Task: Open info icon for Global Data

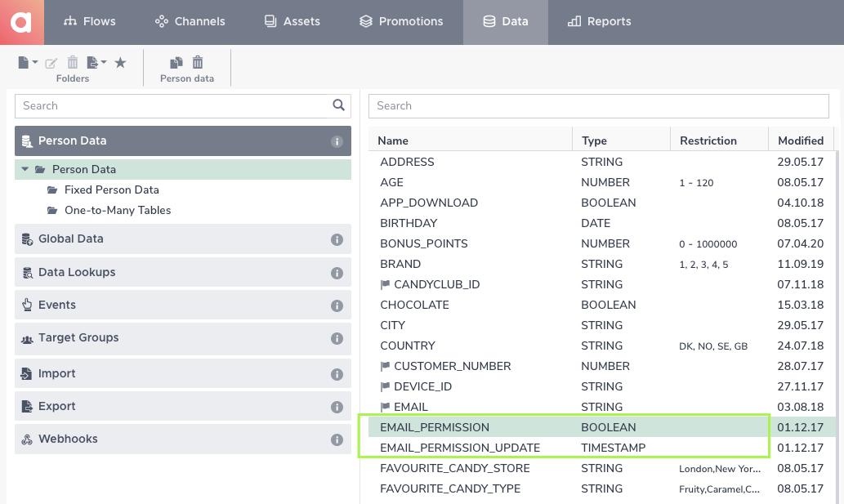Action: coord(337,239)
